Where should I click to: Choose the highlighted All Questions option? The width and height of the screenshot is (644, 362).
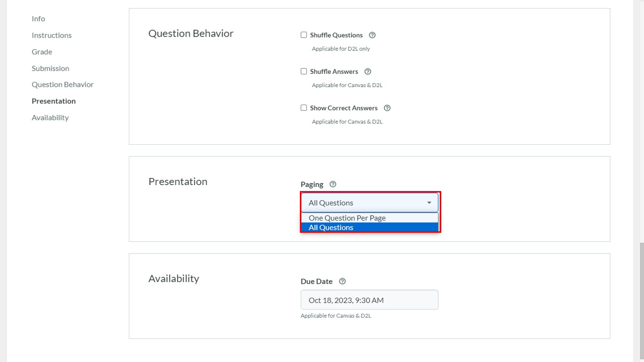tap(370, 227)
